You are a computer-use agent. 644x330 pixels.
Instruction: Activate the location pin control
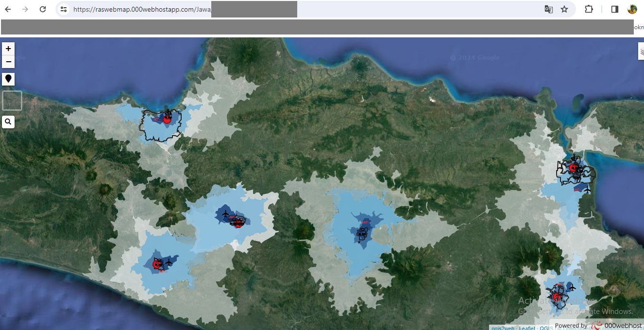(x=8, y=79)
